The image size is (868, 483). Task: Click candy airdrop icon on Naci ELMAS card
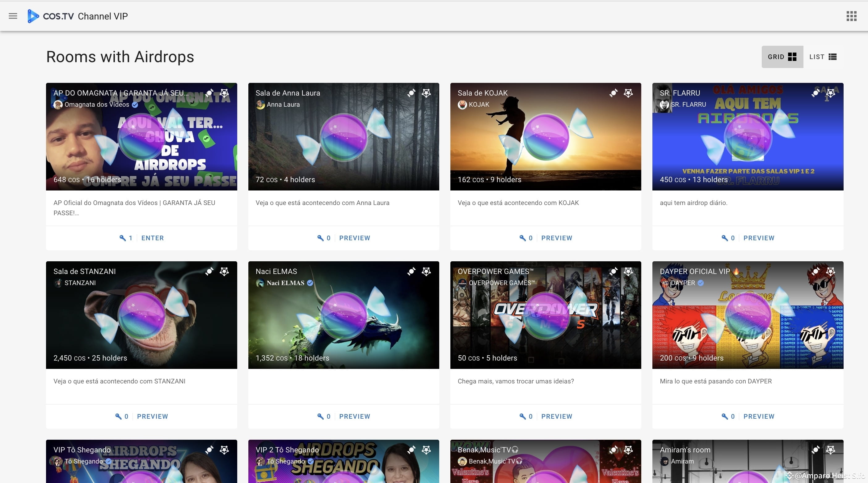point(411,271)
